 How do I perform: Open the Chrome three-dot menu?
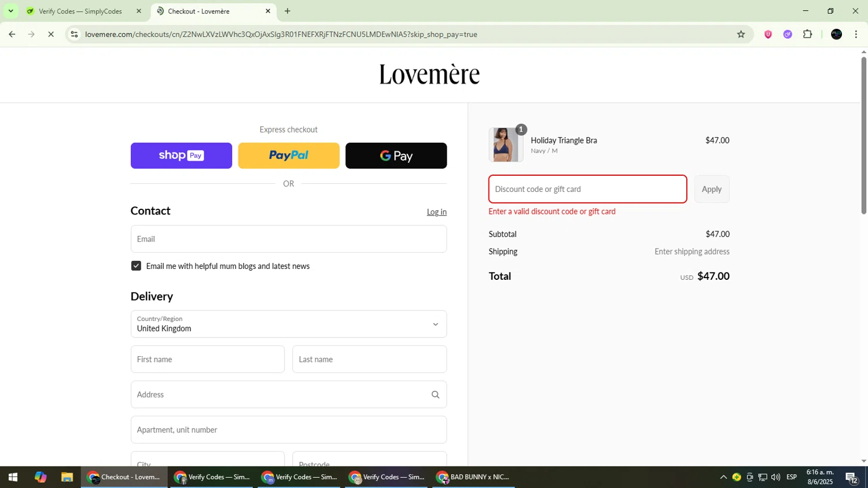[856, 35]
